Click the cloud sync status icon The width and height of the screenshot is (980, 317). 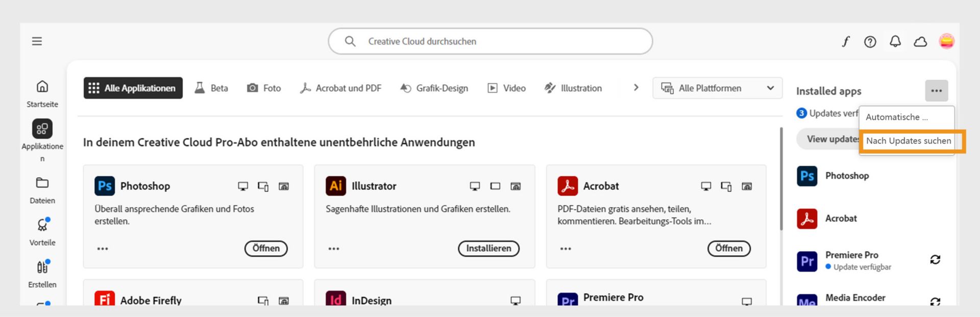point(920,42)
